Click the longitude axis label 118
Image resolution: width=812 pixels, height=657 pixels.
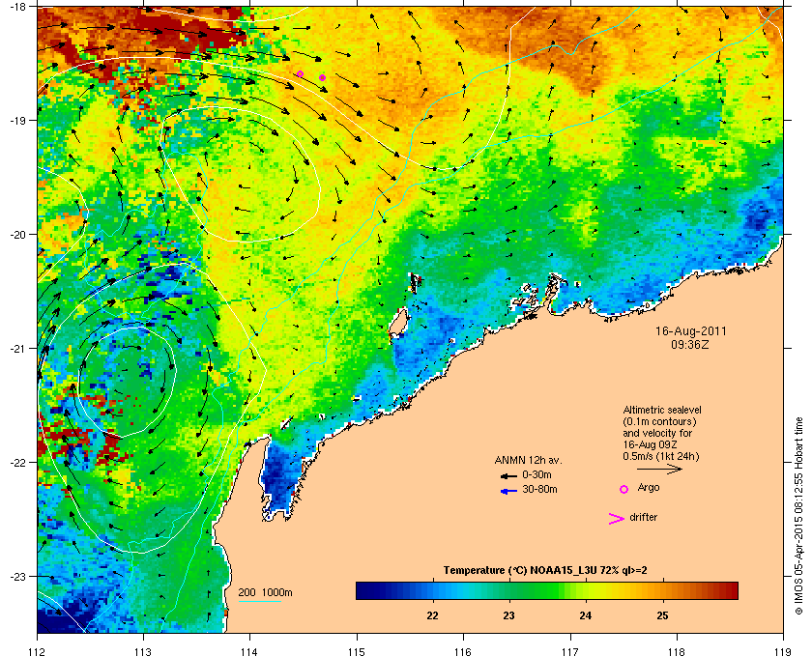click(x=677, y=651)
